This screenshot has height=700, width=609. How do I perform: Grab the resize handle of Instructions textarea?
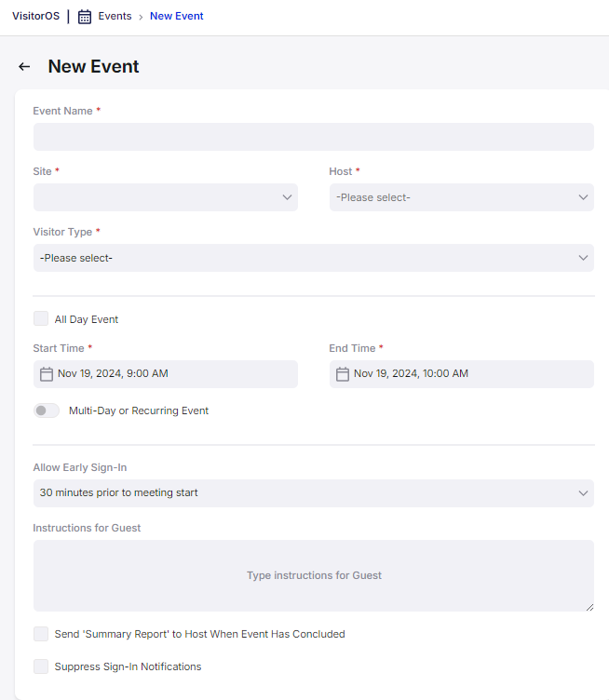pyautogui.click(x=589, y=607)
